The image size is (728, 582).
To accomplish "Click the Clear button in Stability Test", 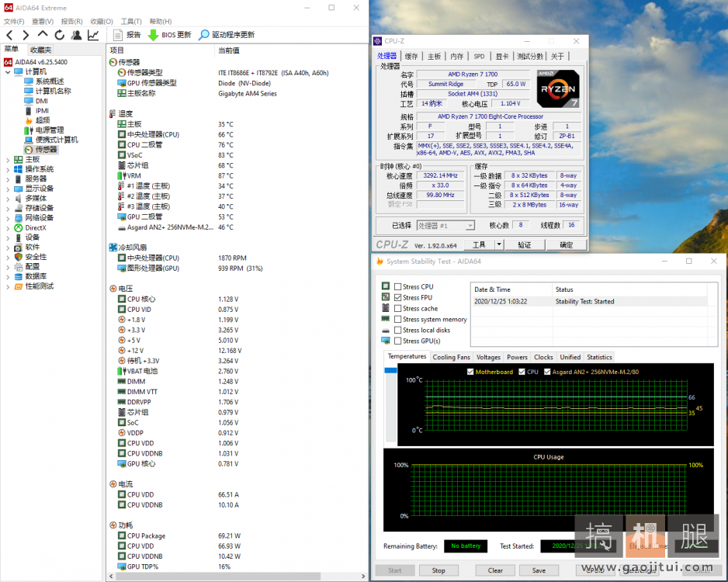I will point(495,570).
